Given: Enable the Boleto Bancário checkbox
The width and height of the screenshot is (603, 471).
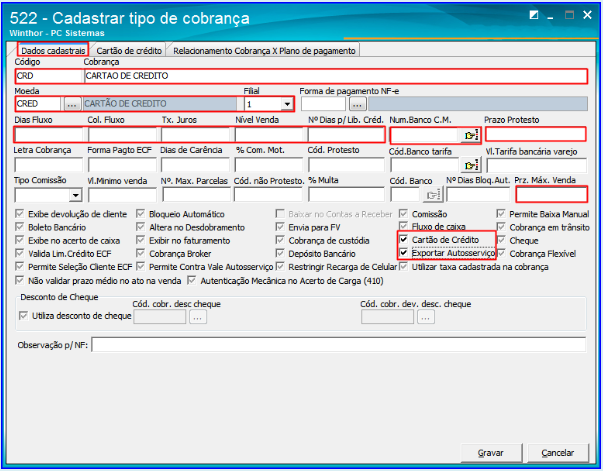Looking at the screenshot, I should click(22, 228).
